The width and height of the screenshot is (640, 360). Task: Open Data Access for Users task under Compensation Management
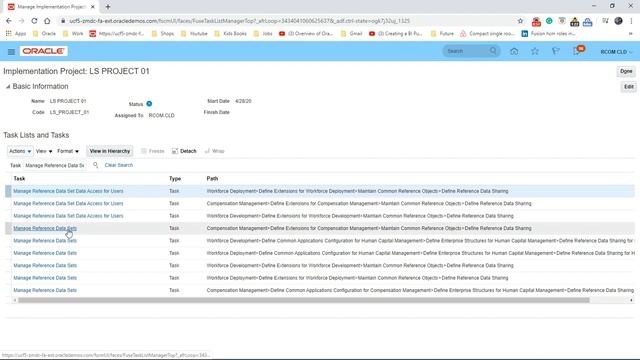click(x=68, y=203)
